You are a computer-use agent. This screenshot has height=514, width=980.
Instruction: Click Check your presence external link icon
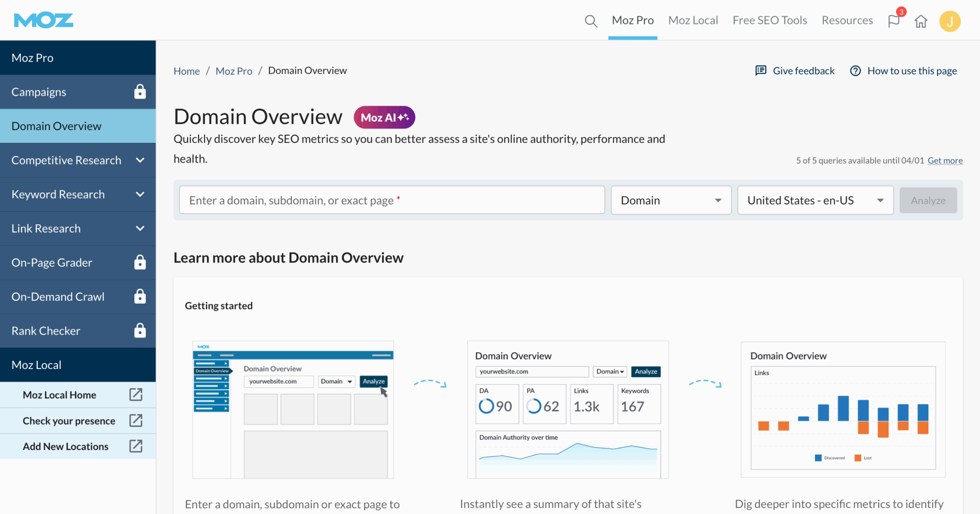pos(136,420)
